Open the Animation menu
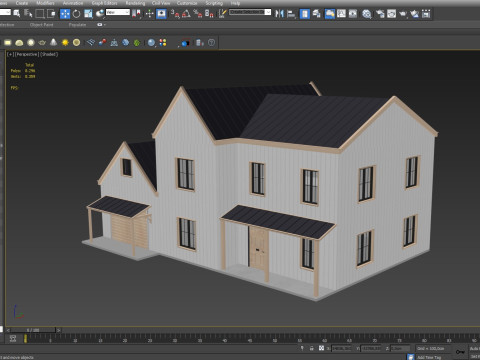Screen dimensions: 480x360 pyautogui.click(x=73, y=3)
